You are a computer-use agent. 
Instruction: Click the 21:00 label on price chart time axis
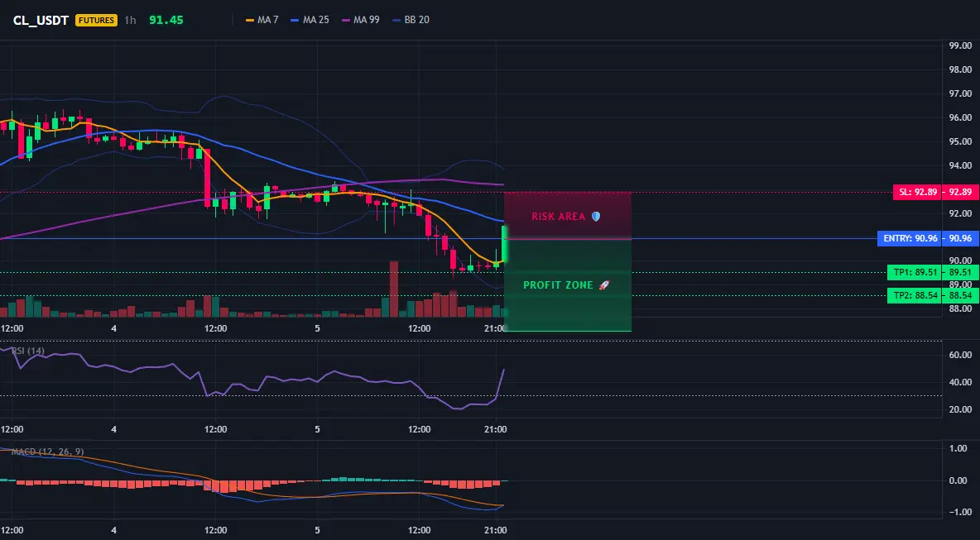point(496,328)
